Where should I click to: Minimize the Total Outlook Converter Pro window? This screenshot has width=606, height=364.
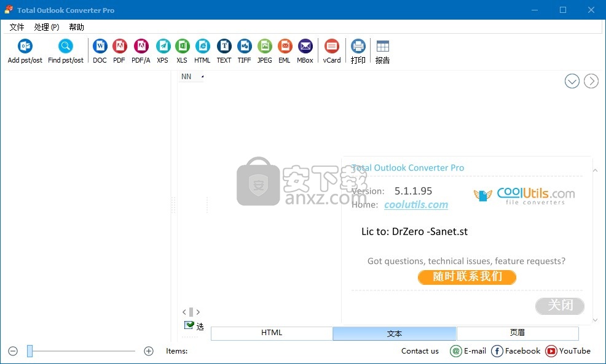(x=535, y=10)
